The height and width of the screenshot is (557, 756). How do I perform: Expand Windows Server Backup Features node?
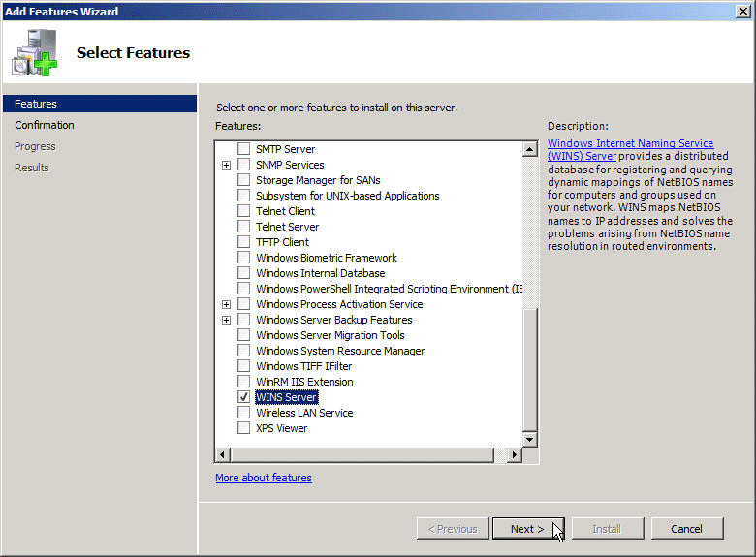click(x=226, y=320)
